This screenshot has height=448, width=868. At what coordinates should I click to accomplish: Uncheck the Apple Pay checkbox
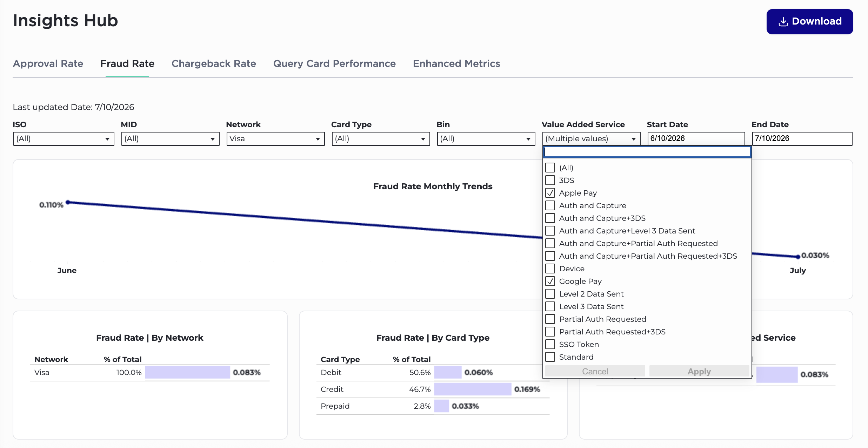[x=550, y=193]
